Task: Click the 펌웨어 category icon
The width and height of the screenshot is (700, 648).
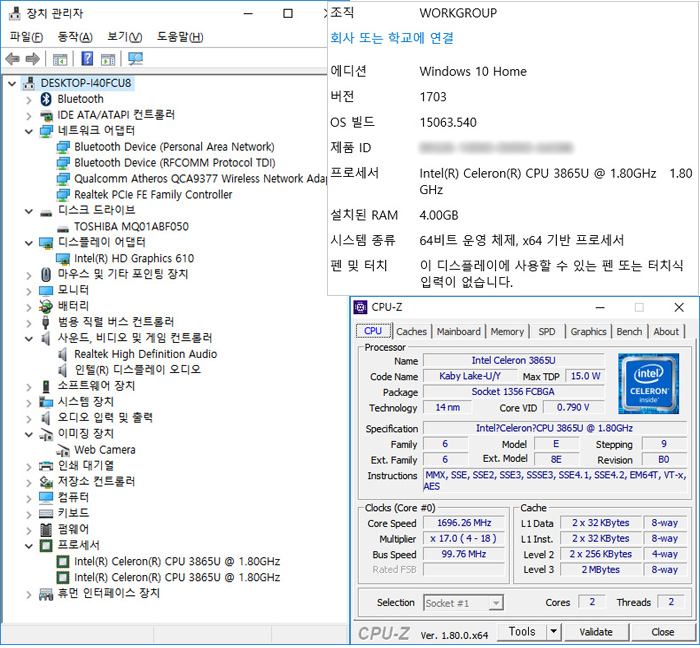Action: [46, 530]
